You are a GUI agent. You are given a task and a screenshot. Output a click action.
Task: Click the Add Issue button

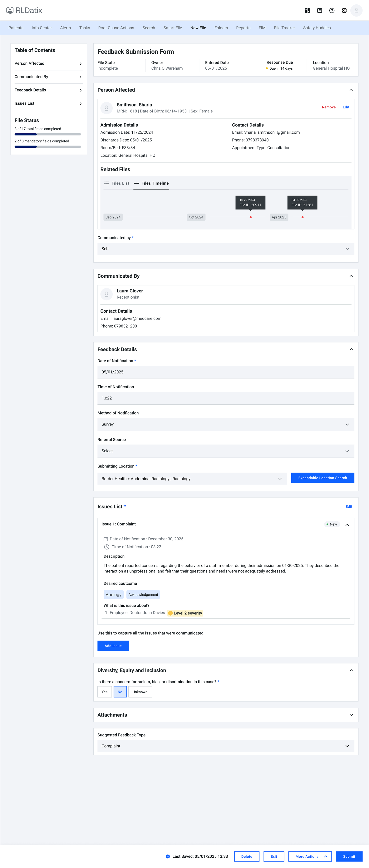[113, 646]
